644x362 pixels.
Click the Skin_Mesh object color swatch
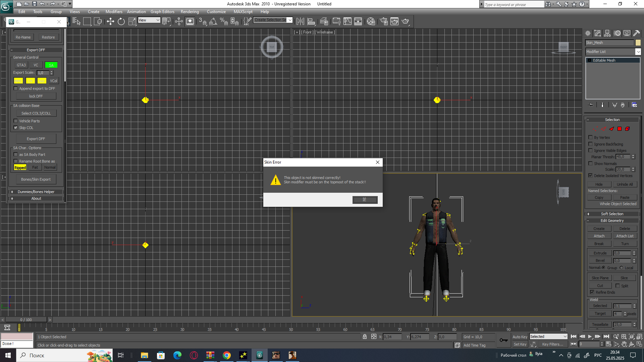click(x=638, y=43)
